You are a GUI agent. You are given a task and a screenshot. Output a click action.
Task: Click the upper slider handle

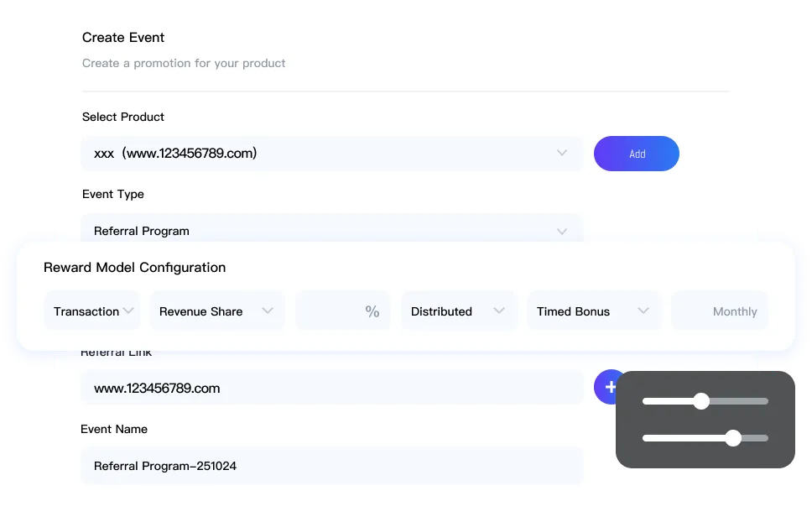[701, 401]
